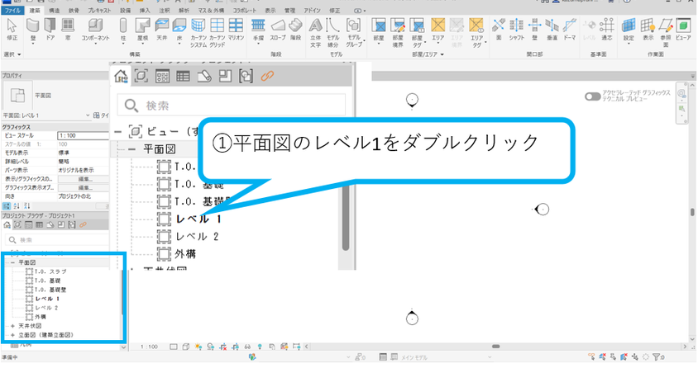Click the first view-control icon right of the 1:100 scale

click(174, 346)
